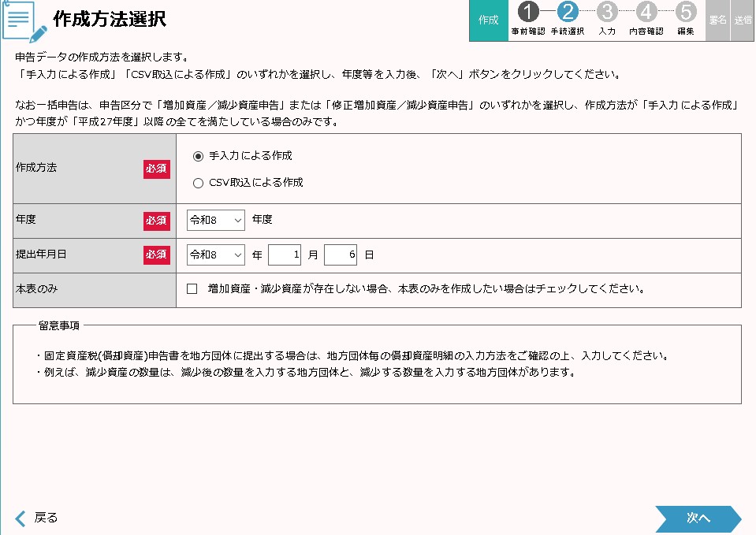The height and width of the screenshot is (535, 756).
Task: Choose the CSV取込による作成 radio option
Action: tap(198, 183)
